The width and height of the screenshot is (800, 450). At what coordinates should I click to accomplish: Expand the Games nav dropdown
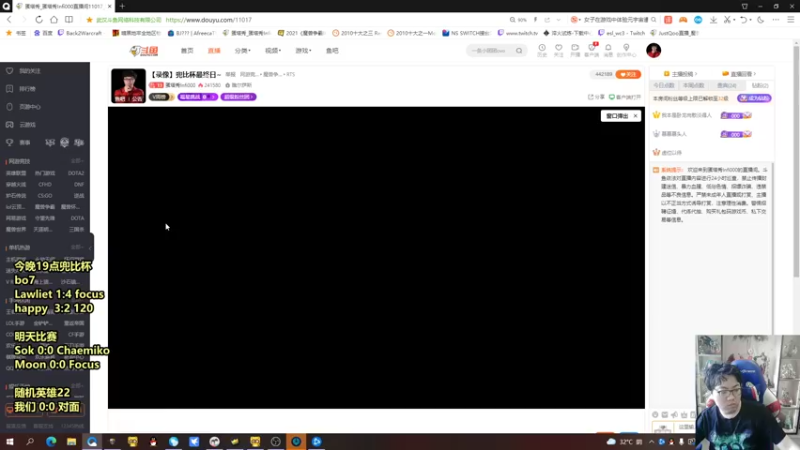click(x=303, y=51)
